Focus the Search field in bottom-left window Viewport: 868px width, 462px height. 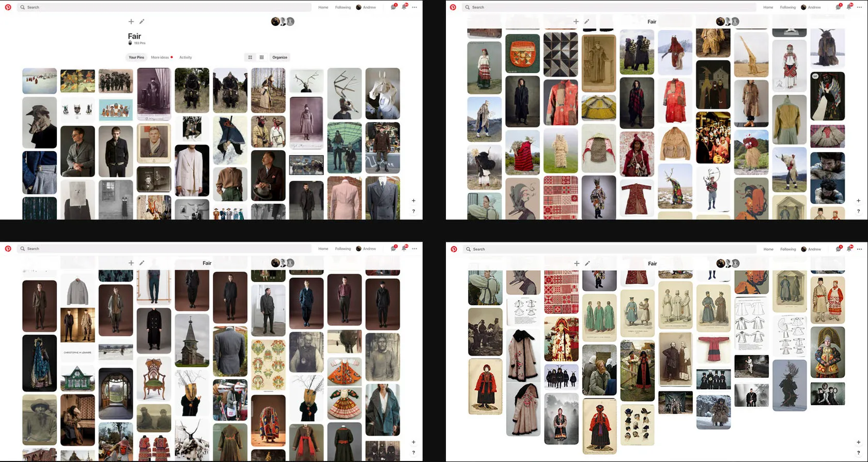165,249
